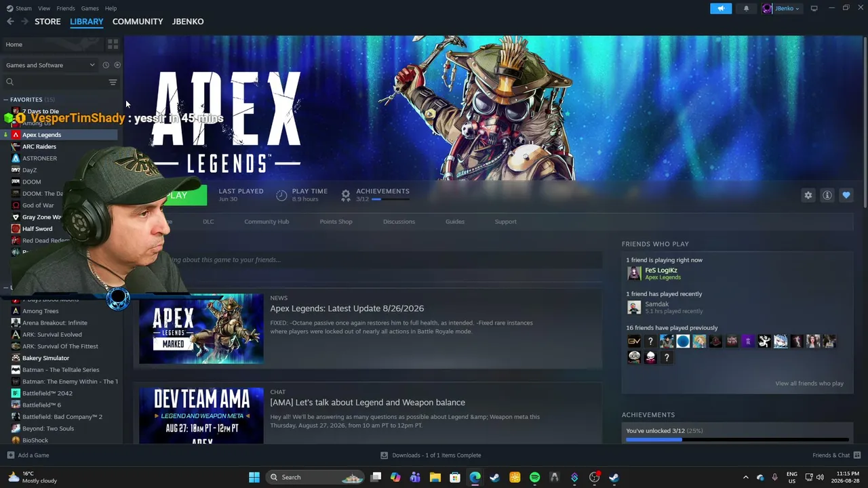Open the Apex Legends DLC tab
This screenshot has height=488, width=868.
coord(208,222)
